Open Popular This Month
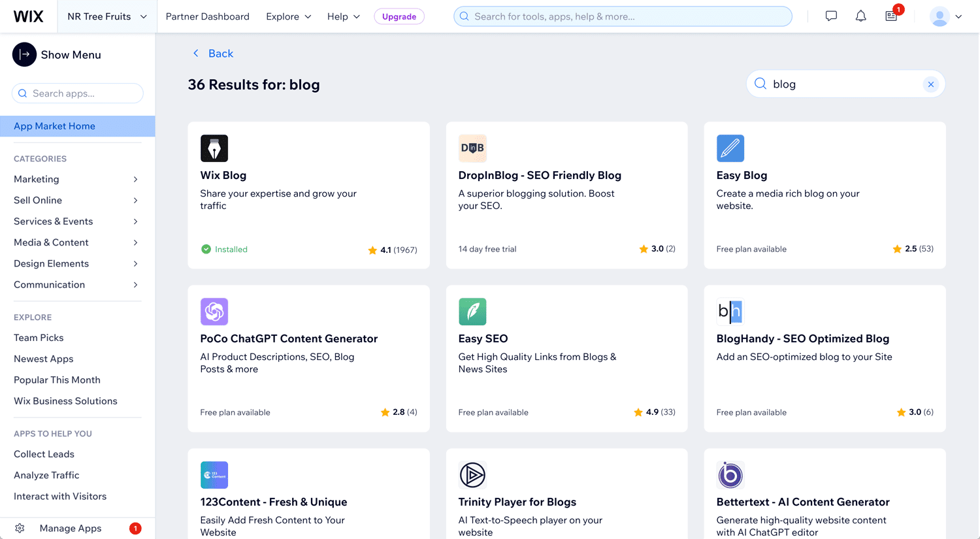The width and height of the screenshot is (980, 539). pos(57,380)
